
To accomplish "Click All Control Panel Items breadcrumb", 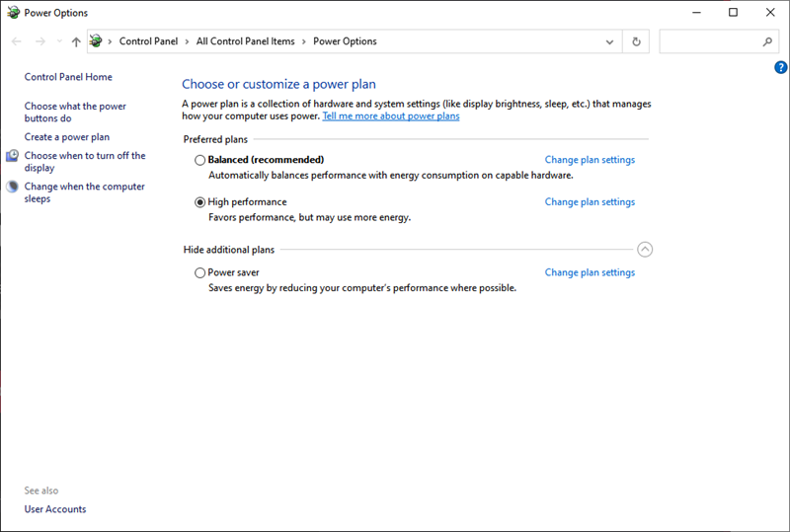I will tap(245, 41).
